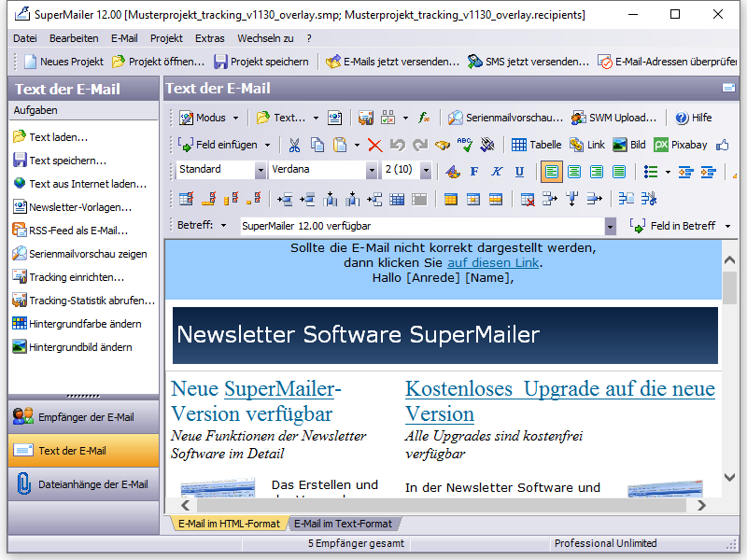Click the Copy icon in the toolbar
Image resolution: width=747 pixels, height=560 pixels.
point(317,145)
